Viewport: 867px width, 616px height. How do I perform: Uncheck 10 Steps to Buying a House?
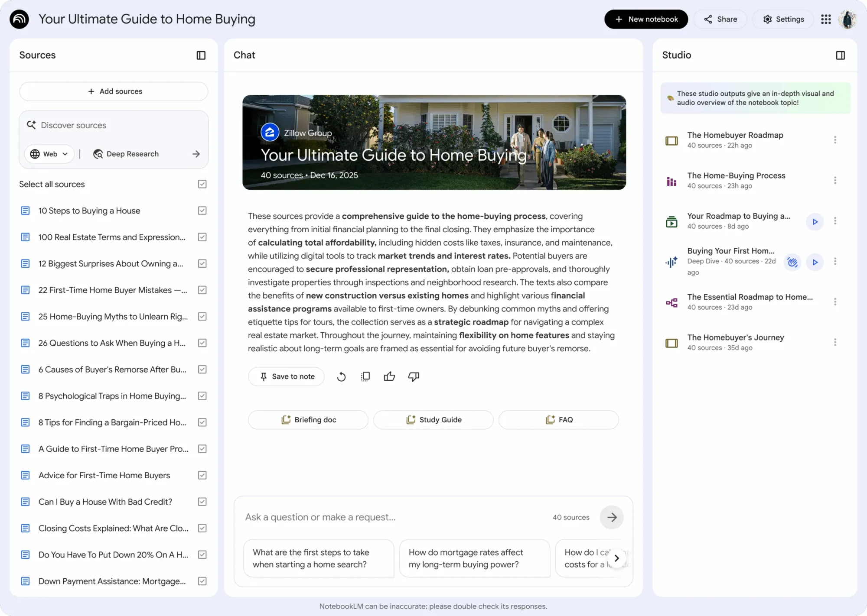click(202, 211)
